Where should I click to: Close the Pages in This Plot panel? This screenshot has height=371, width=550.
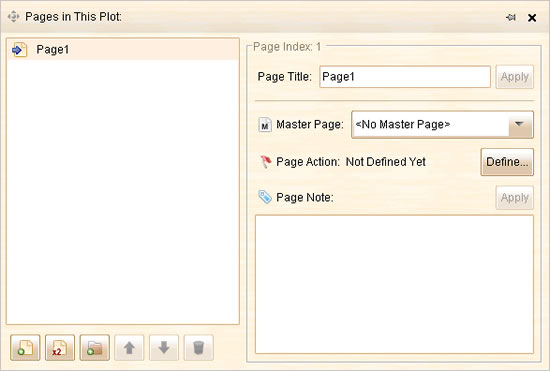point(532,18)
